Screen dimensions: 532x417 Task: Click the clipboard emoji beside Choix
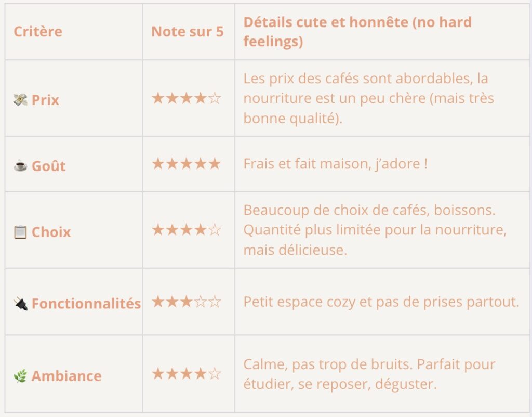tap(20, 232)
